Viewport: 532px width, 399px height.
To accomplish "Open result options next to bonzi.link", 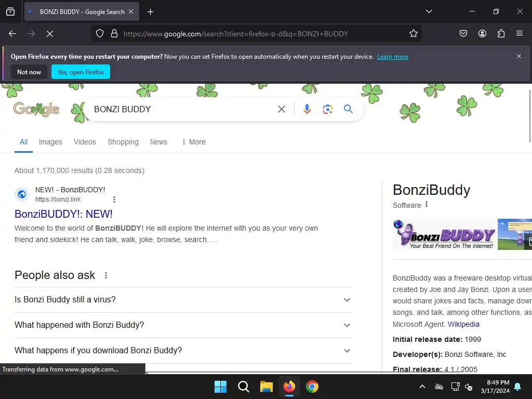I will click(x=114, y=199).
